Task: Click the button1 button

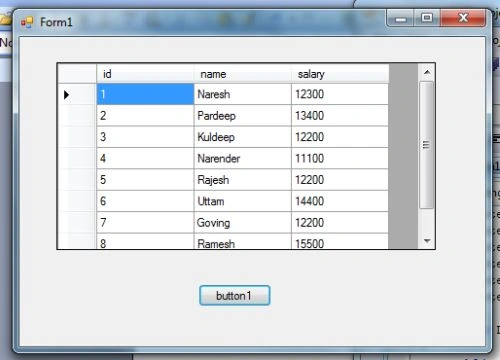Action: click(235, 295)
